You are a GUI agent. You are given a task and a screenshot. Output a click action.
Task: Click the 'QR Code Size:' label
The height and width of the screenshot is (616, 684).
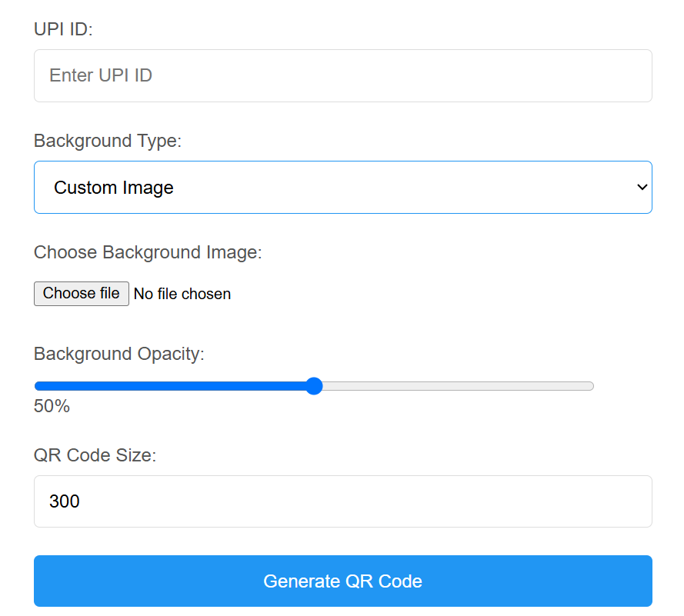coord(95,455)
